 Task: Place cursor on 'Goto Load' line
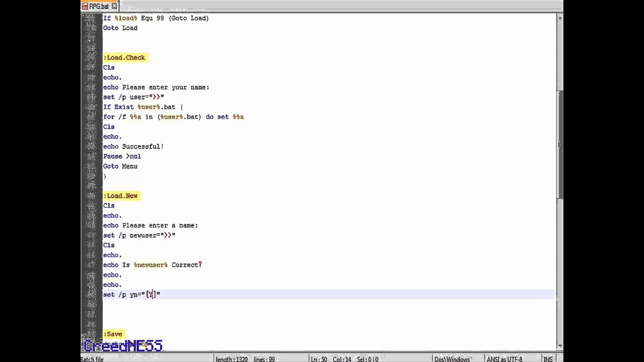[120, 28]
